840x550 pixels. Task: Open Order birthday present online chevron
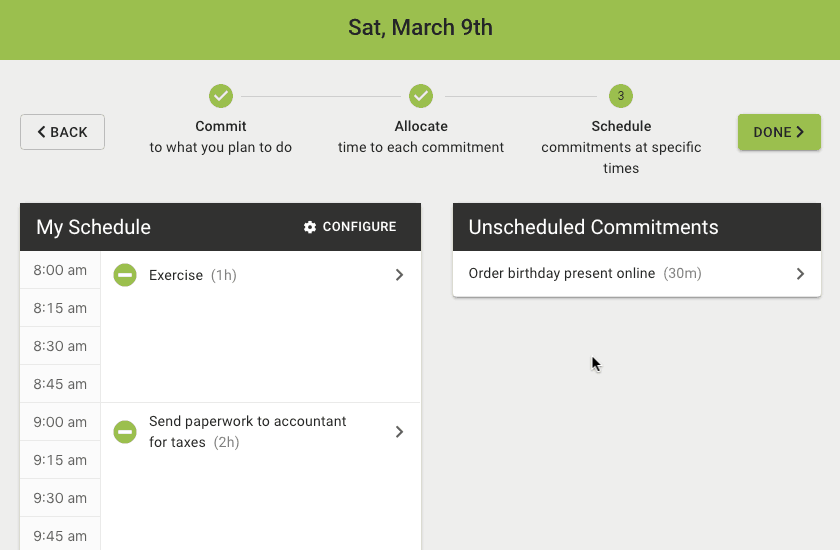pyautogui.click(x=800, y=274)
